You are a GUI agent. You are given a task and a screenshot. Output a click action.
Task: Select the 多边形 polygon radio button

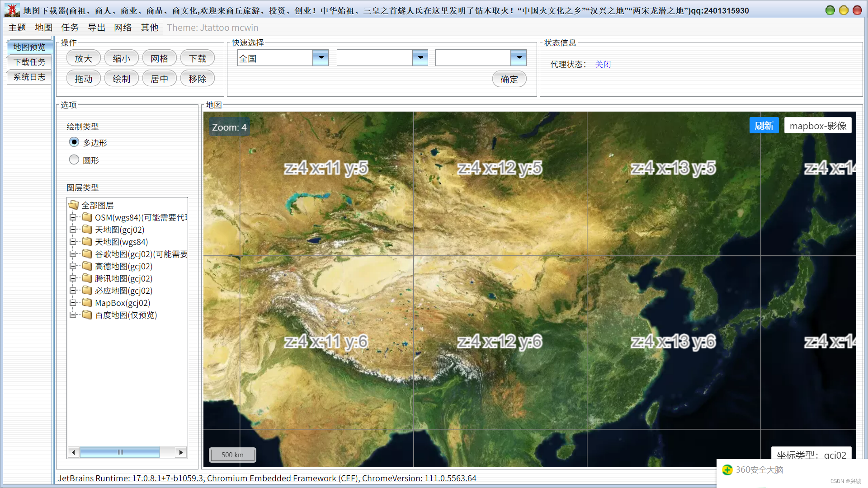click(74, 142)
